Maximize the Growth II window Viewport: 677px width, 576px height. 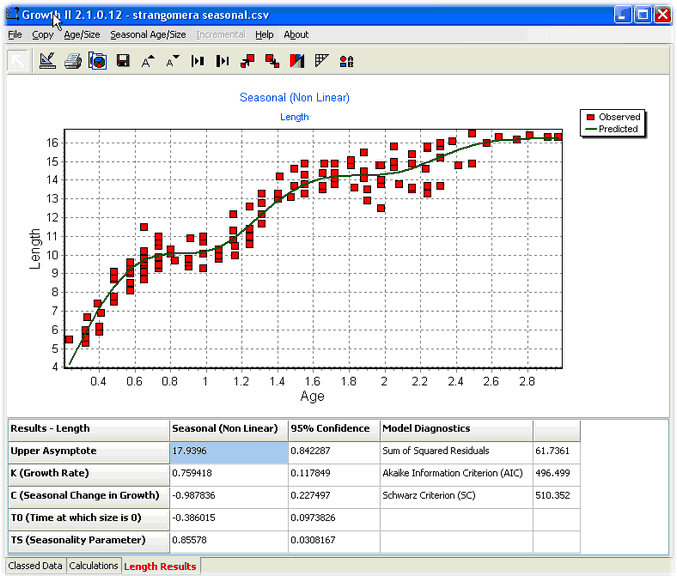pos(642,15)
